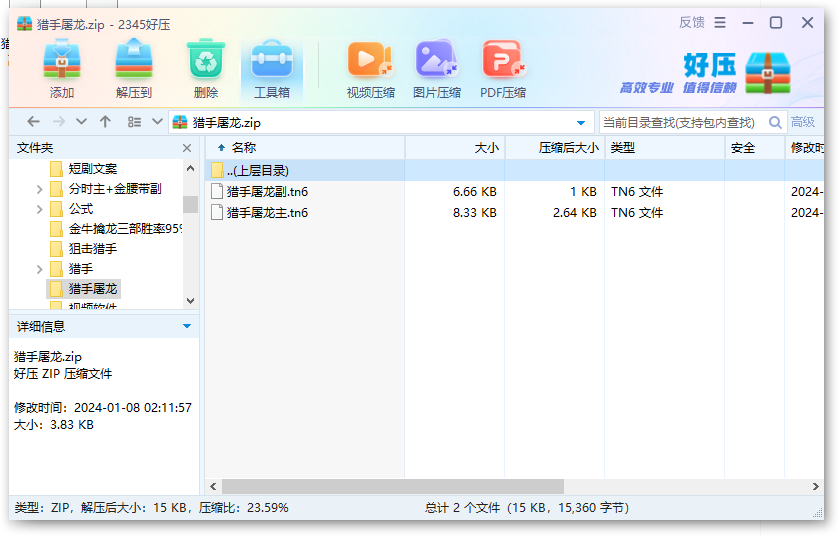The width and height of the screenshot is (839, 536).
Task: Open the 工具箱 toolbox
Action: [x=272, y=69]
